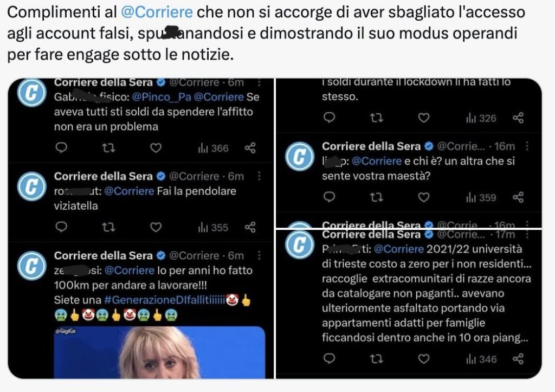View analytics showing 359 views

point(481,197)
